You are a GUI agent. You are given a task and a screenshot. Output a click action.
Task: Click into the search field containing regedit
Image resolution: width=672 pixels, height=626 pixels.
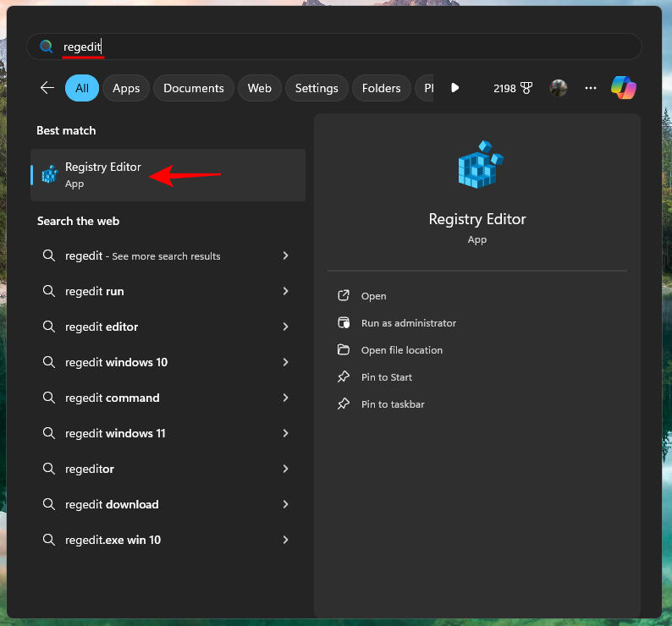(x=333, y=47)
